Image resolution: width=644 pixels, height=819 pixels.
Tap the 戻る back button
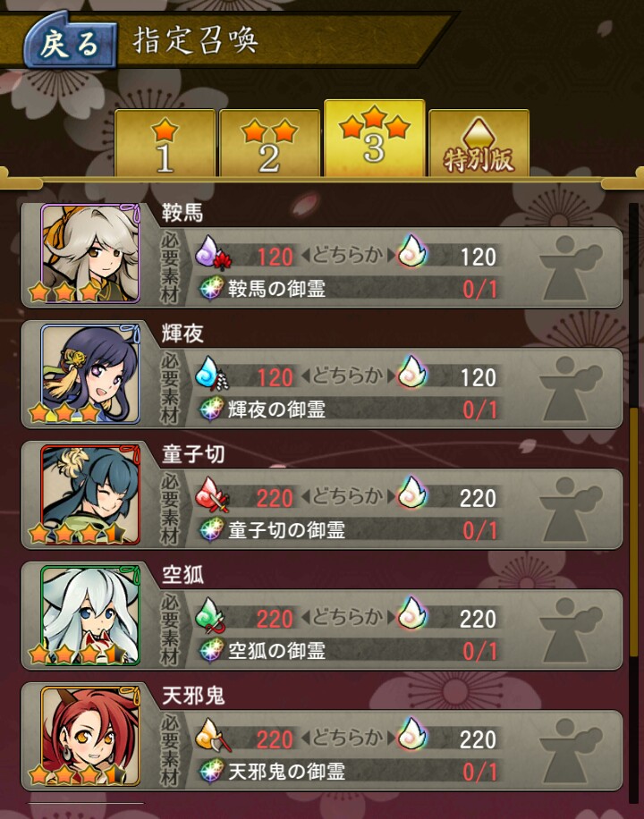(x=71, y=44)
